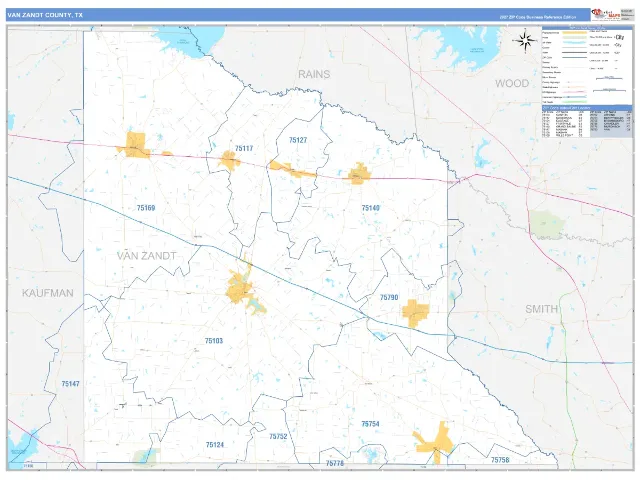Select ZIP code label 75127
This screenshot has height=480, width=640.
(298, 140)
